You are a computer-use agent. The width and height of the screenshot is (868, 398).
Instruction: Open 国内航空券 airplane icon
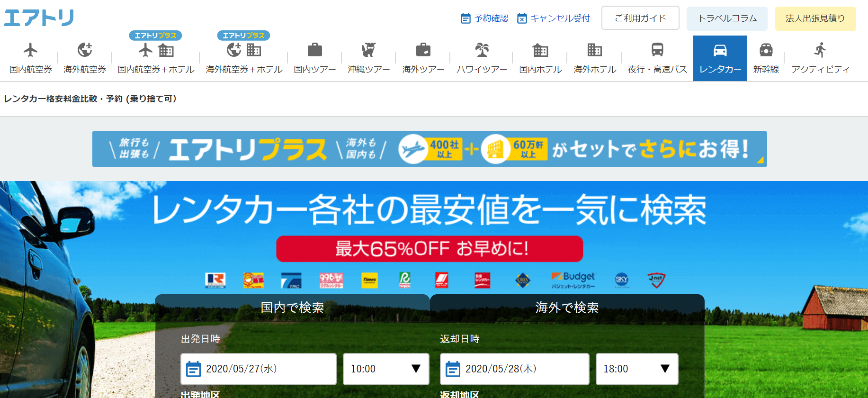coord(31,50)
